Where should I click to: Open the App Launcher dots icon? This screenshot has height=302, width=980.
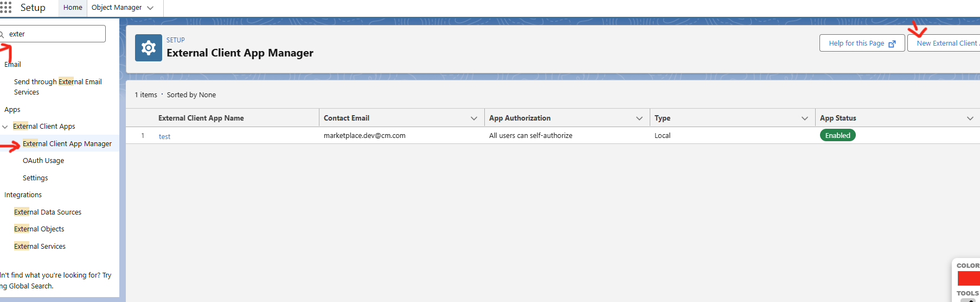5,7
